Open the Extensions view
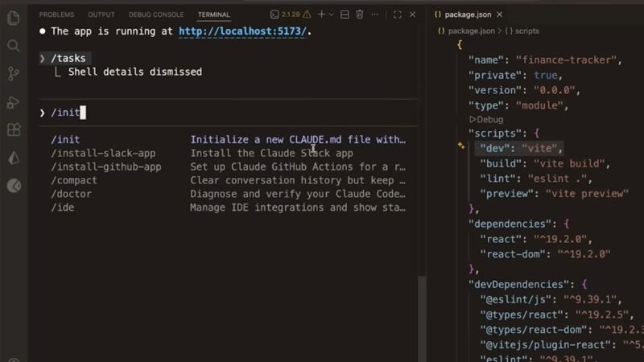Viewport: 644px width, 362px height. coord(13,130)
